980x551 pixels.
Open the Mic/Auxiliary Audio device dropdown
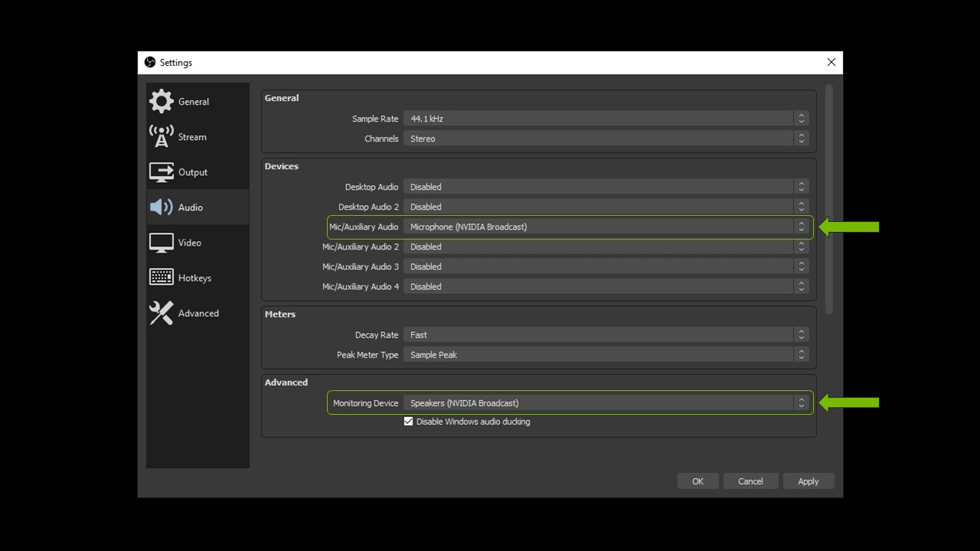pyautogui.click(x=605, y=227)
